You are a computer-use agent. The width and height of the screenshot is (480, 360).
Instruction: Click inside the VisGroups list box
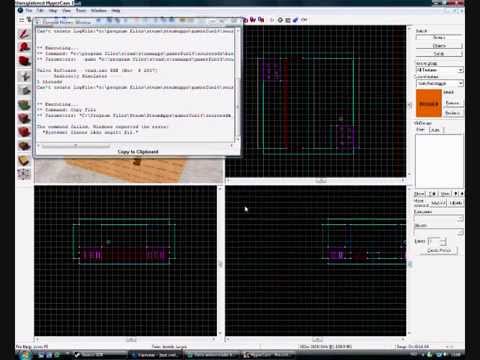[x=439, y=160]
